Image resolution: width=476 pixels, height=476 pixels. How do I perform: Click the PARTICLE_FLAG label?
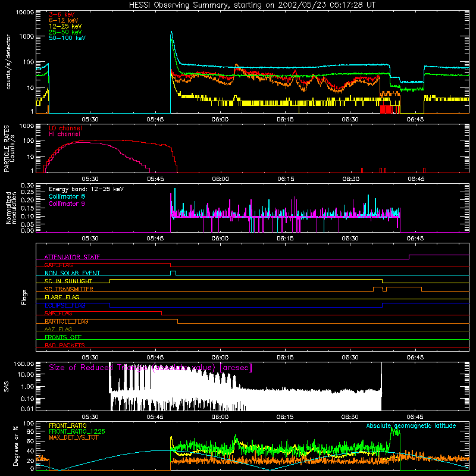pyautogui.click(x=67, y=321)
